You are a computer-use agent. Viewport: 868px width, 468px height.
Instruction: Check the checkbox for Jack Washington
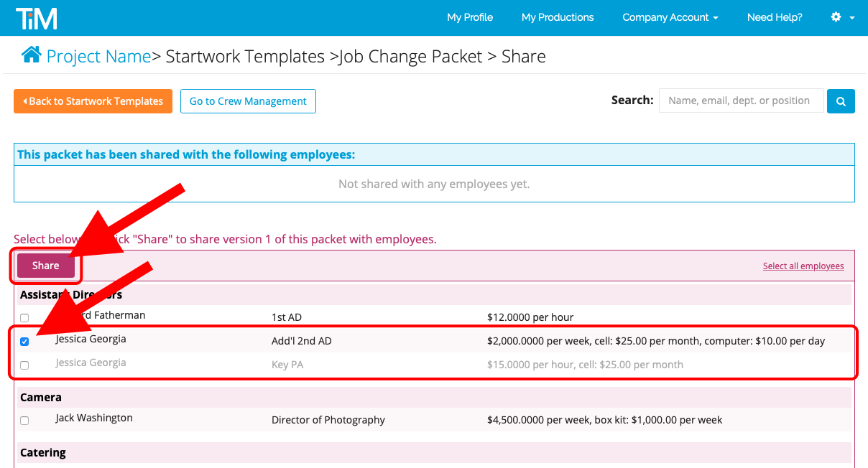(x=24, y=420)
